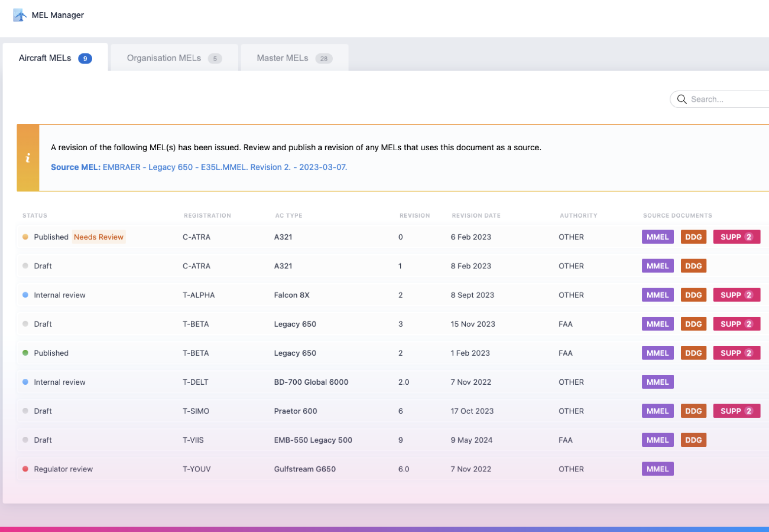Click the Needs Review tag
Image resolution: width=769 pixels, height=532 pixels.
pos(99,237)
